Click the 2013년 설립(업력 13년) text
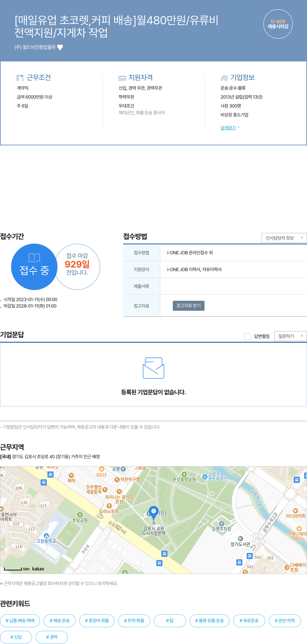The height and width of the screenshot is (644, 307). pyautogui.click(x=241, y=97)
